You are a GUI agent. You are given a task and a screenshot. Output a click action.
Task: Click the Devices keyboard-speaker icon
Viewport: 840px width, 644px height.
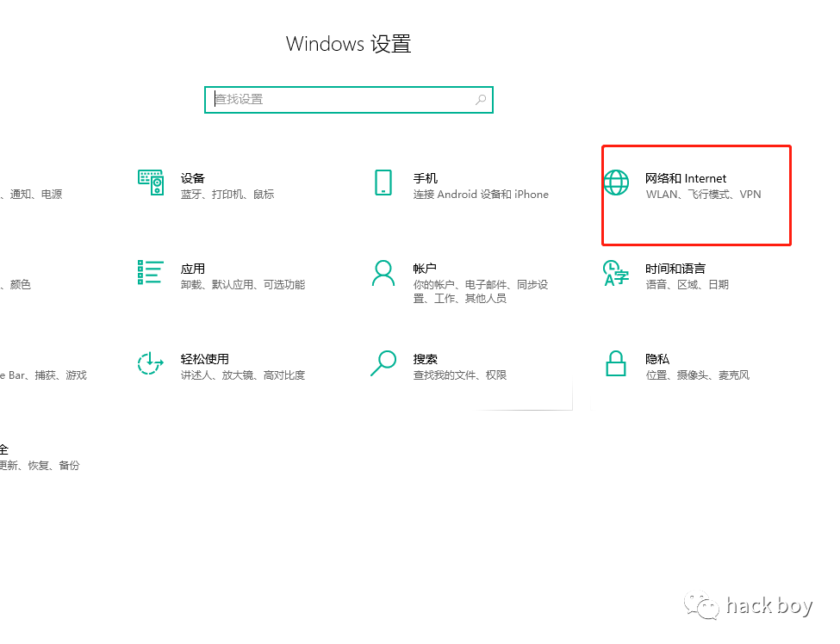(x=151, y=183)
